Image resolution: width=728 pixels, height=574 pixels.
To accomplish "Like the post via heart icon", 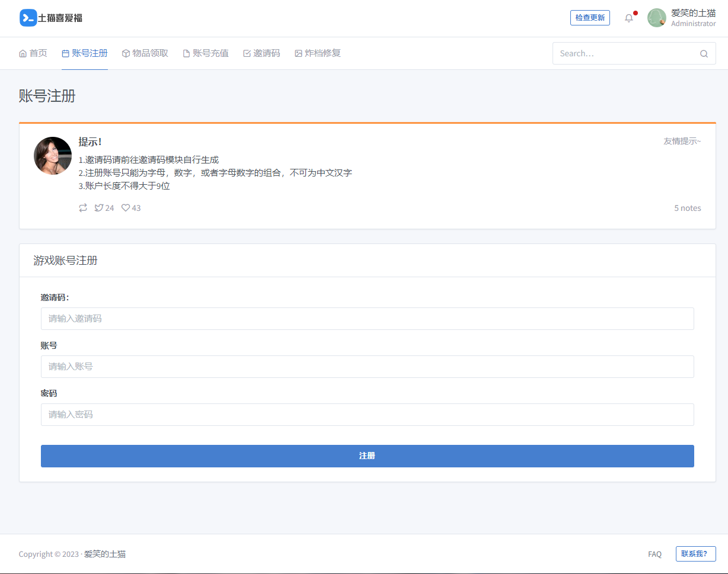I will click(x=126, y=208).
